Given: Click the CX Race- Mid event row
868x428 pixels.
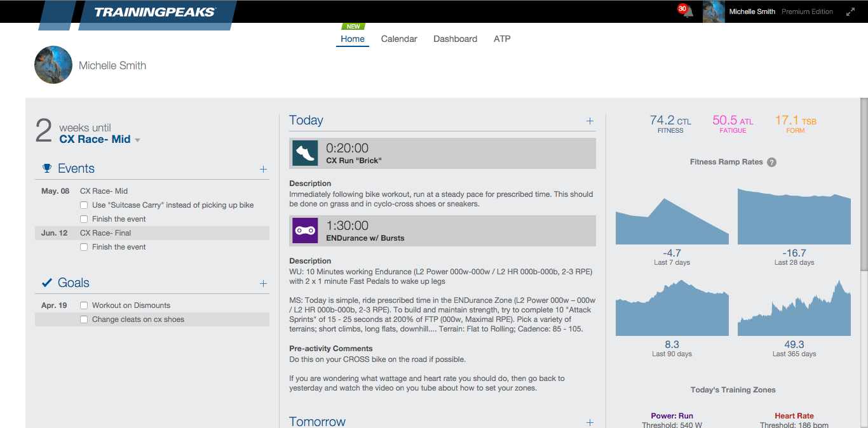Looking at the screenshot, I should (x=152, y=191).
